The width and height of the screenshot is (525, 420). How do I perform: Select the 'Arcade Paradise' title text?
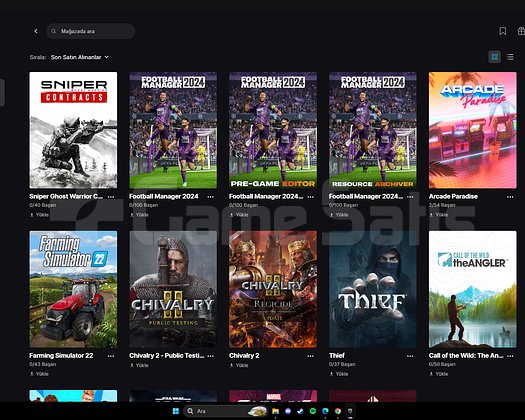pos(453,197)
